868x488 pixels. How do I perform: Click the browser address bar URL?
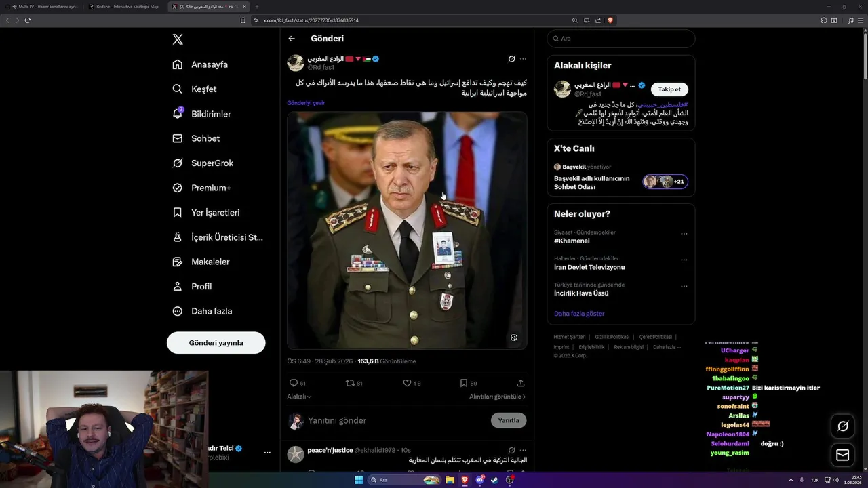311,20
